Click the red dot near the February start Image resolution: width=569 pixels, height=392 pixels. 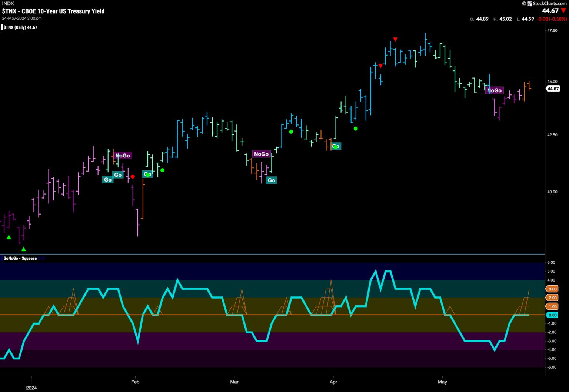(133, 177)
